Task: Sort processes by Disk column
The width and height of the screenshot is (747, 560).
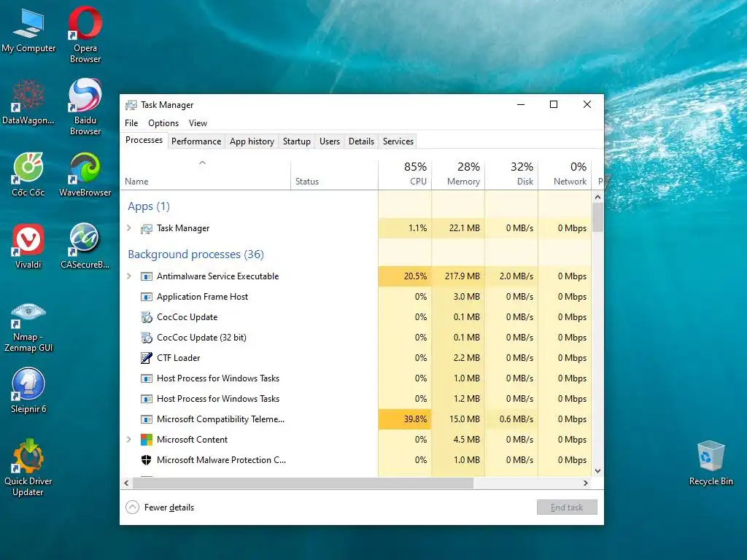Action: [511, 175]
